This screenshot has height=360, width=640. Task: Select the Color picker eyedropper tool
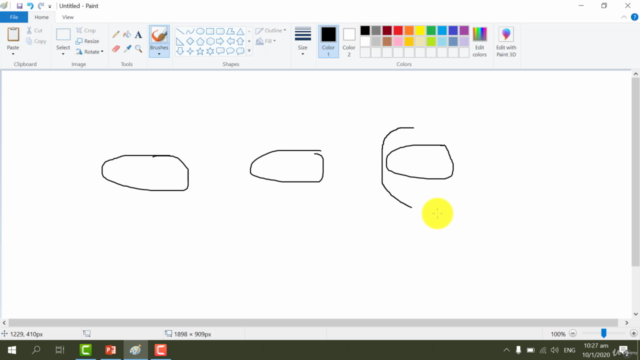[127, 49]
